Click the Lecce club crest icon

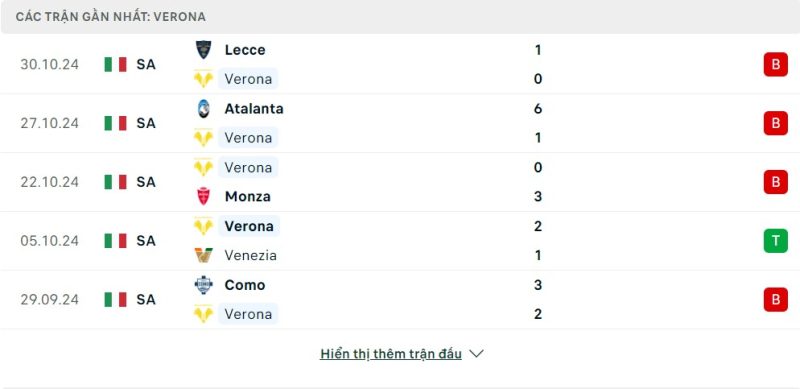click(204, 50)
